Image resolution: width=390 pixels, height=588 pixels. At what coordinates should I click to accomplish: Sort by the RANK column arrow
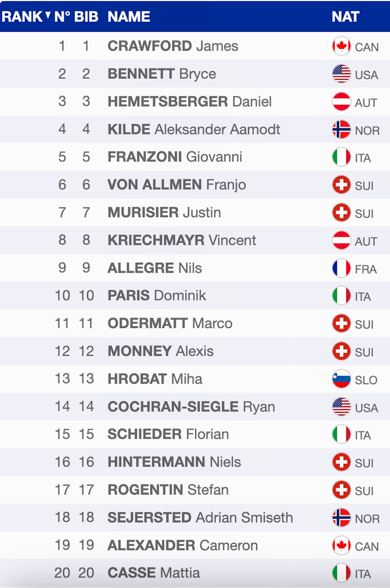[x=48, y=16]
